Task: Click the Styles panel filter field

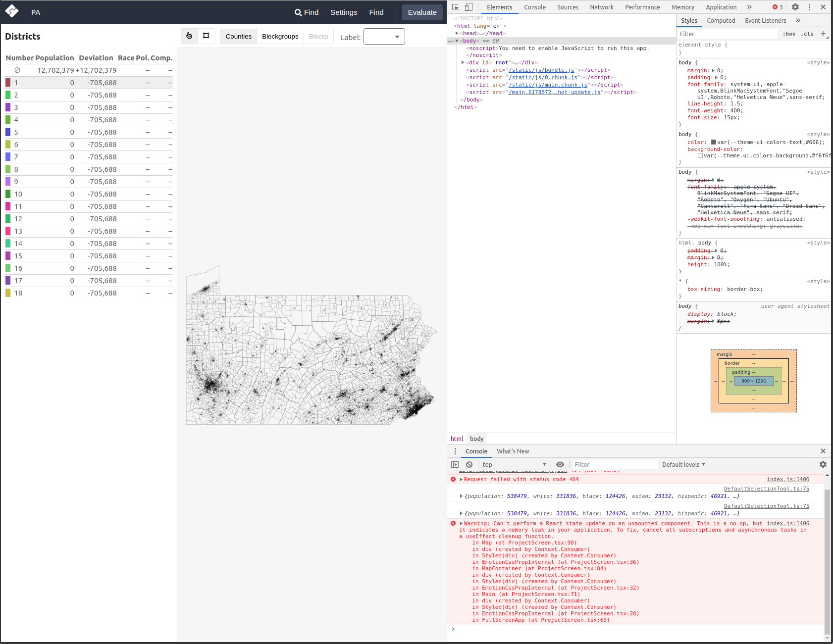Action: tap(728, 34)
